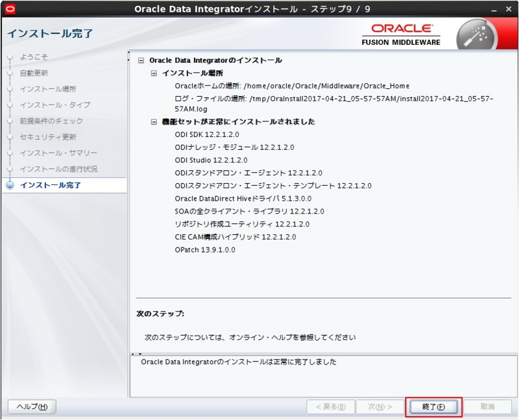Select ODI Studio 12.2.1.2.0 row
The width and height of the screenshot is (519, 420).
211,160
